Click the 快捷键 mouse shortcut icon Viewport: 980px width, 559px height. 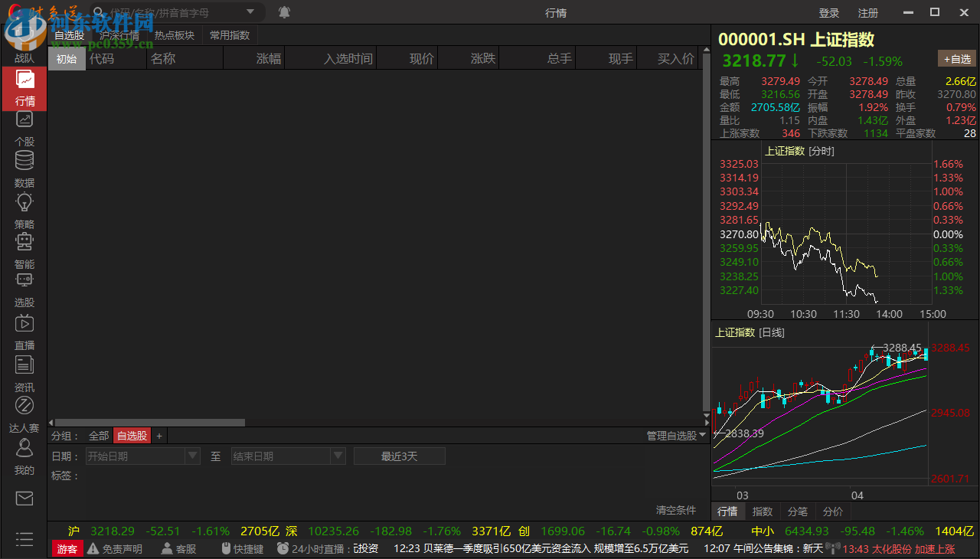(226, 548)
